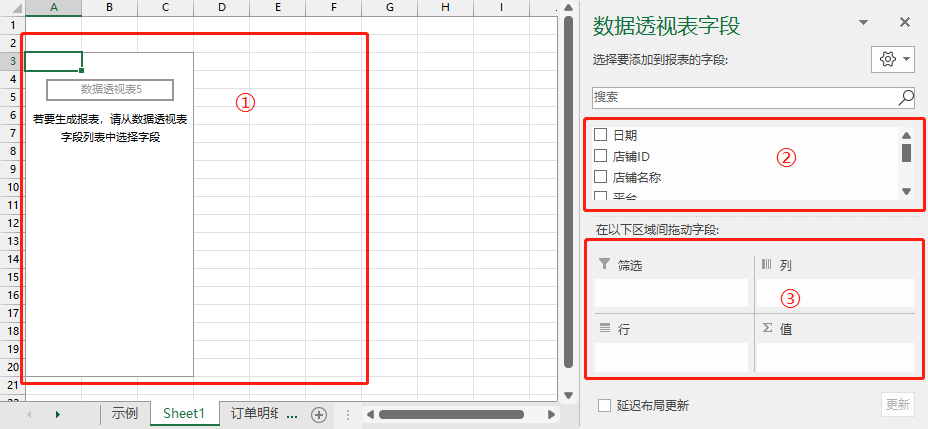This screenshot has height=429, width=928.
Task: Click the 列 area header icon
Action: (x=767, y=265)
